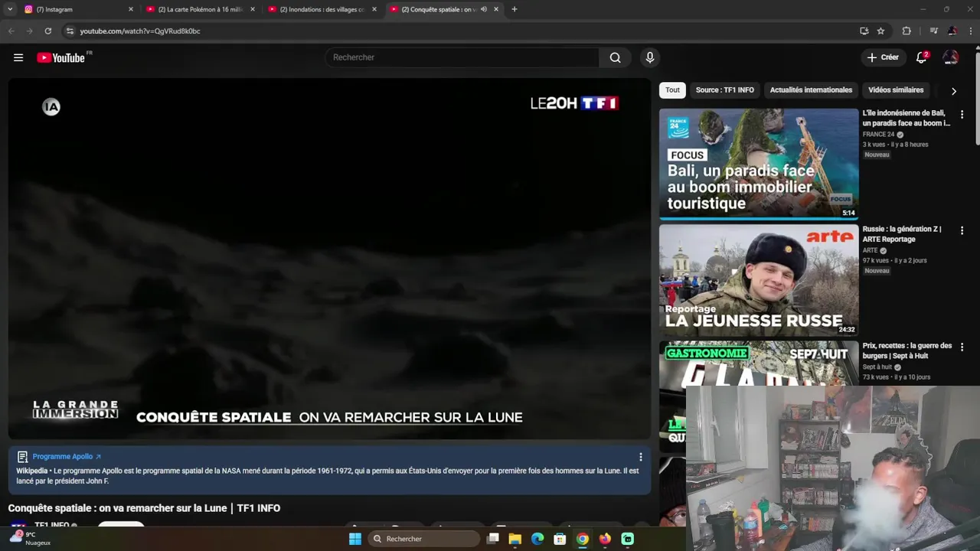The width and height of the screenshot is (980, 551).
Task: Open Microsoft Store from the taskbar
Action: tap(560, 539)
